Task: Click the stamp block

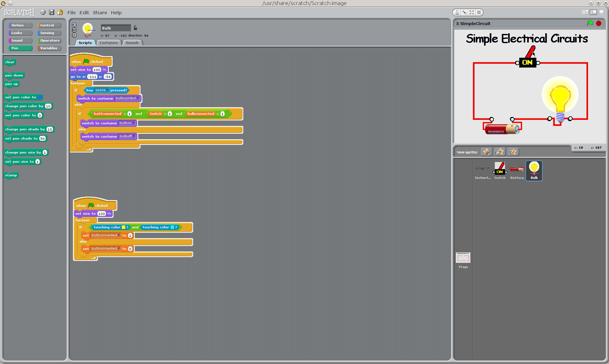Action: pos(11,175)
